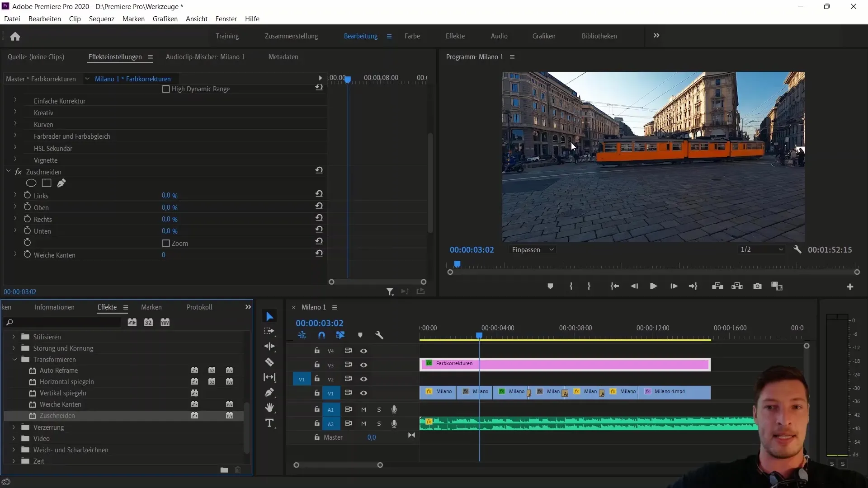Image resolution: width=868 pixels, height=488 pixels.
Task: Enable High Dynamic Range checkbox
Action: 166,89
